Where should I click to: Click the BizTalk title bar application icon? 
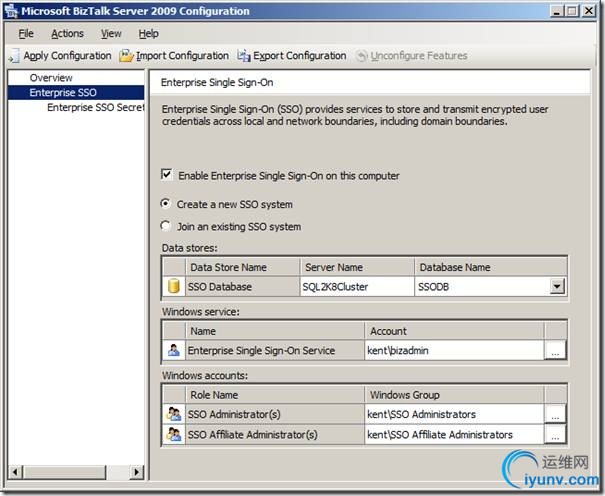tap(11, 11)
